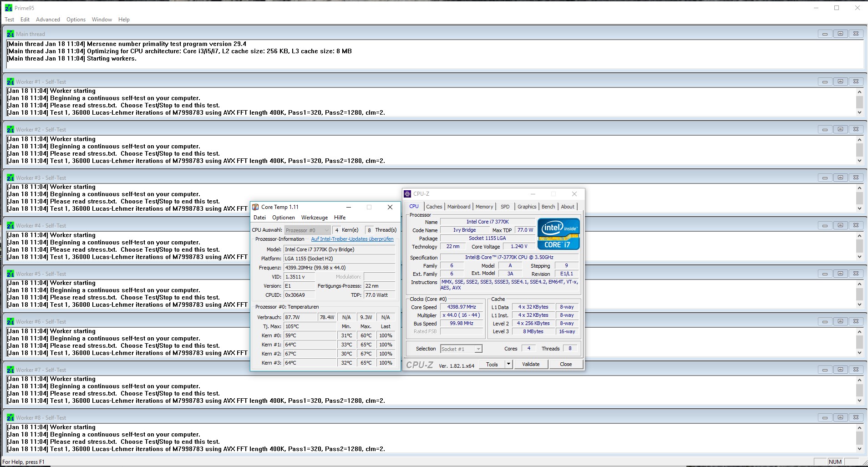Viewport: 868px width, 467px height.
Task: Click scroll-up arrow in Worker #2 window
Action: tap(859, 140)
